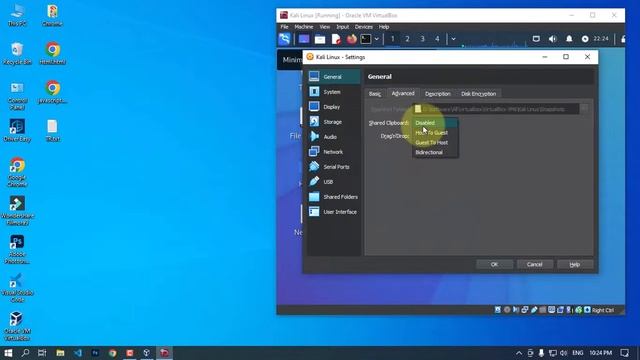Show hidden Windows tray icons chevron
The image size is (640, 360).
tap(519, 353)
